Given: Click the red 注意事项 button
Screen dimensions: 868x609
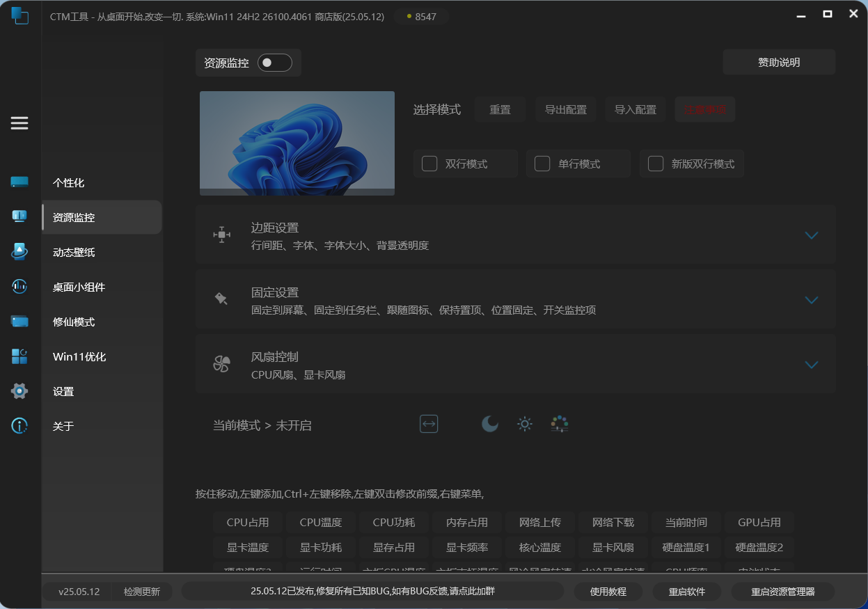Looking at the screenshot, I should click(704, 109).
